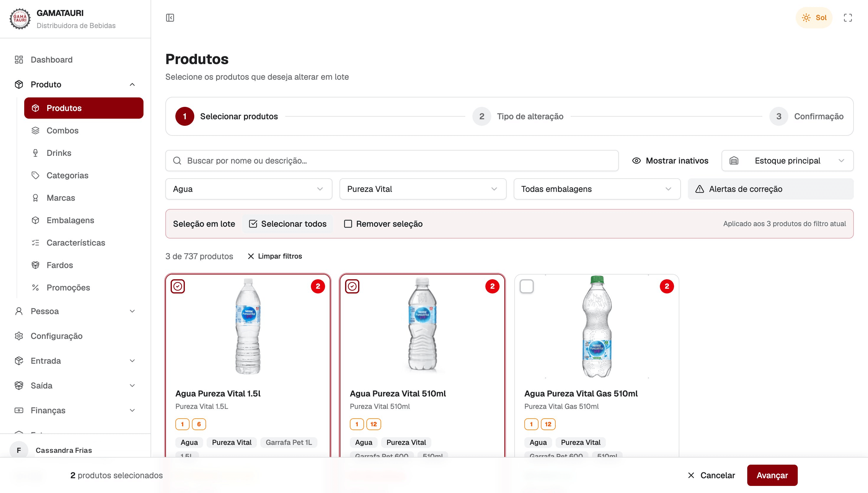This screenshot has height=493, width=868.
Task: Expand the Finanças section
Action: (75, 410)
